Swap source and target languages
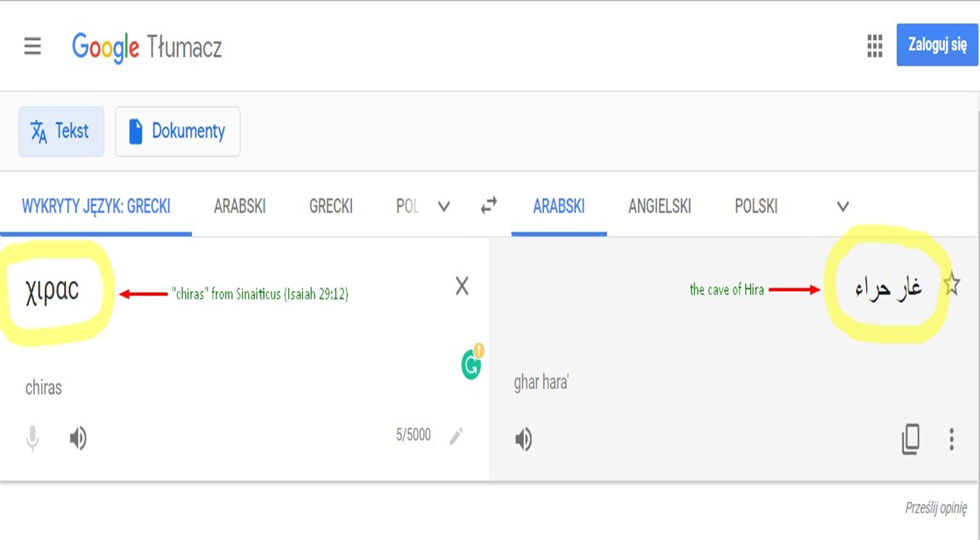Viewport: 980px width, 540px height. [x=488, y=206]
